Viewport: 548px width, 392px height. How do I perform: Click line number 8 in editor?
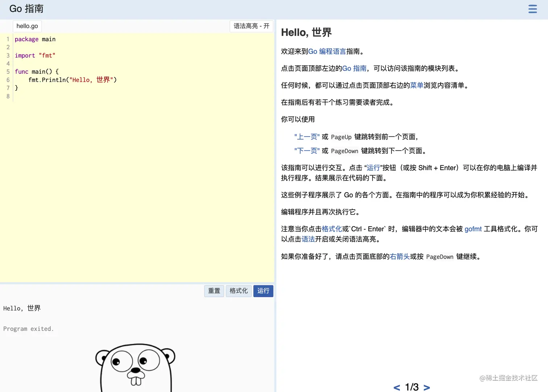(8, 96)
